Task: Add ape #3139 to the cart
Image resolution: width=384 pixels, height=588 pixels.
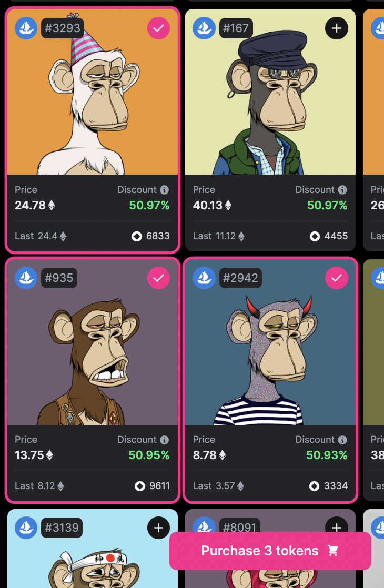Action: coord(159,528)
